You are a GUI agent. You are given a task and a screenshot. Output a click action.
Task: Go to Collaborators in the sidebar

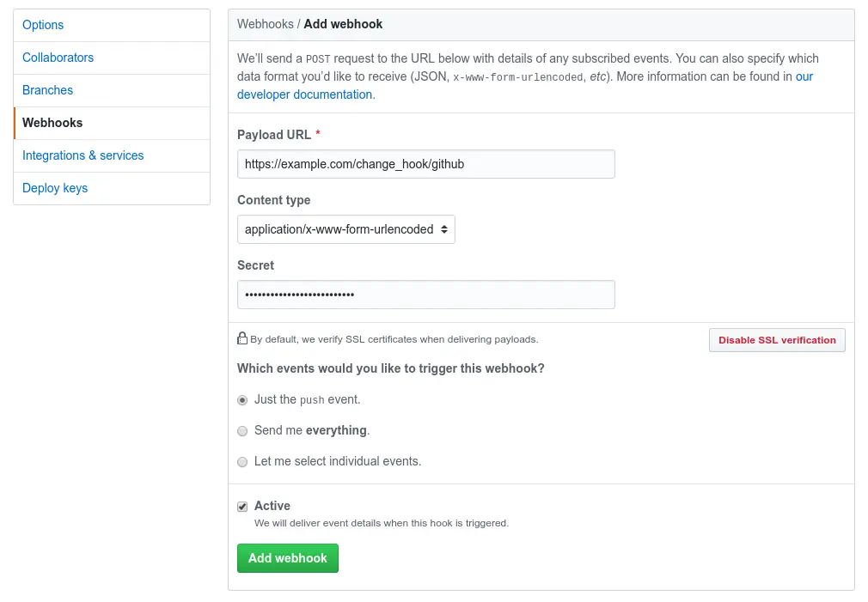click(58, 58)
